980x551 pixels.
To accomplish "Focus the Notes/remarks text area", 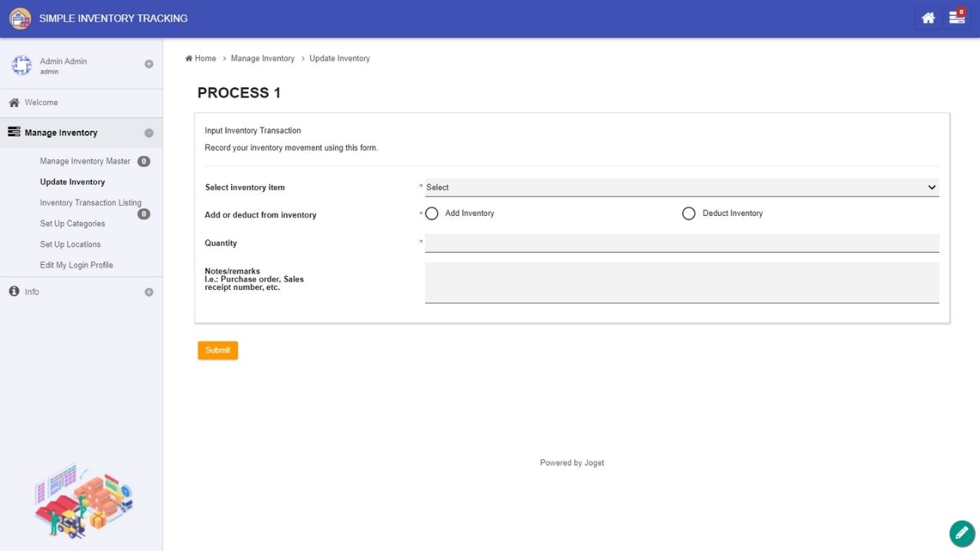I will coord(681,282).
